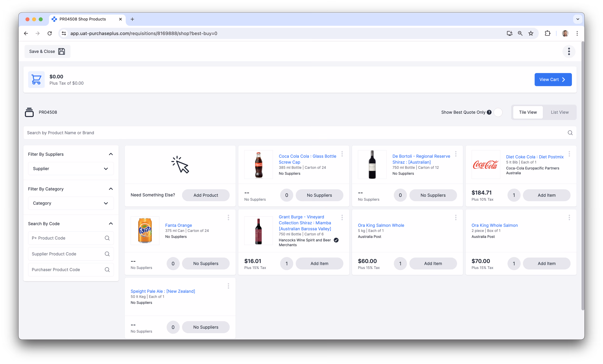Open the Chrome profile avatar
Image resolution: width=603 pixels, height=364 pixels.
(565, 33)
